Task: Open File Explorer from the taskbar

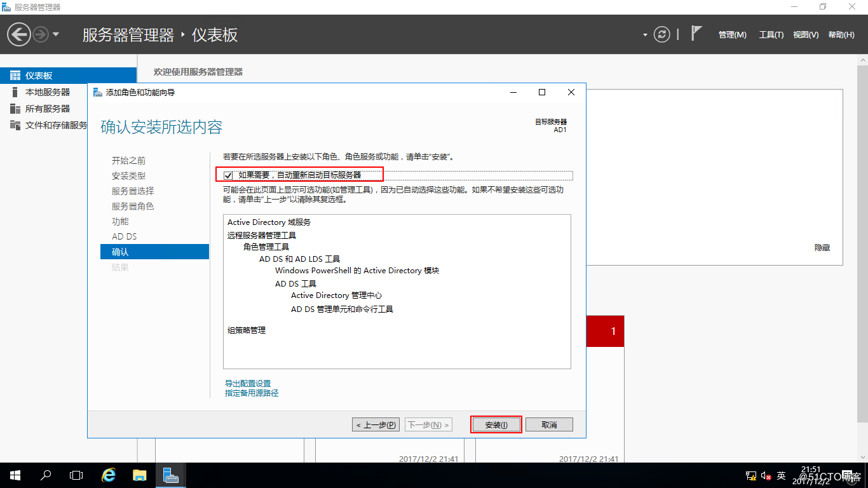Action: pos(140,475)
